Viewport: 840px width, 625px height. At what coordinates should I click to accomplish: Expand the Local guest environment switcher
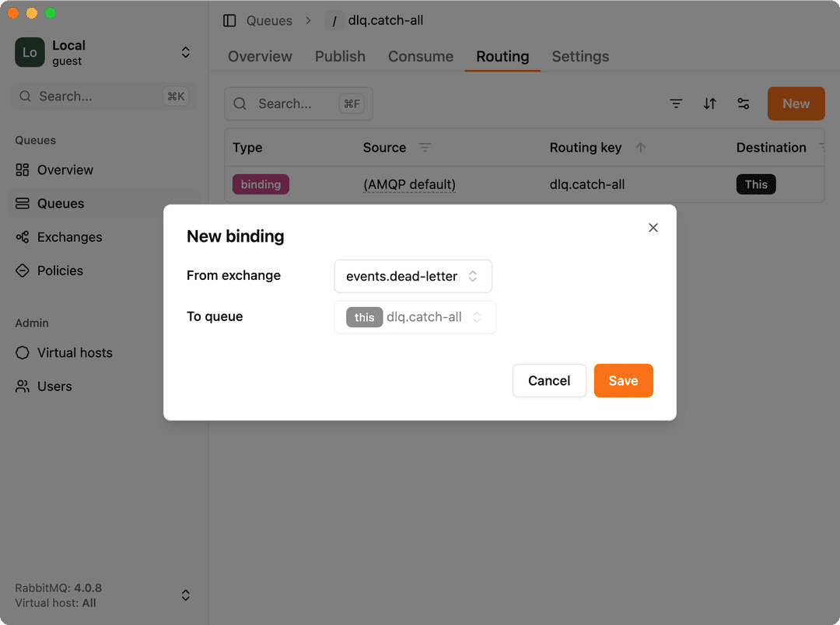point(185,51)
